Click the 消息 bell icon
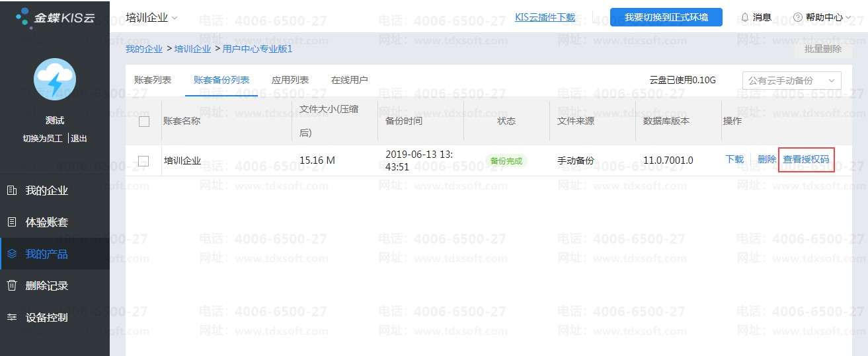868x356 pixels. tap(745, 17)
